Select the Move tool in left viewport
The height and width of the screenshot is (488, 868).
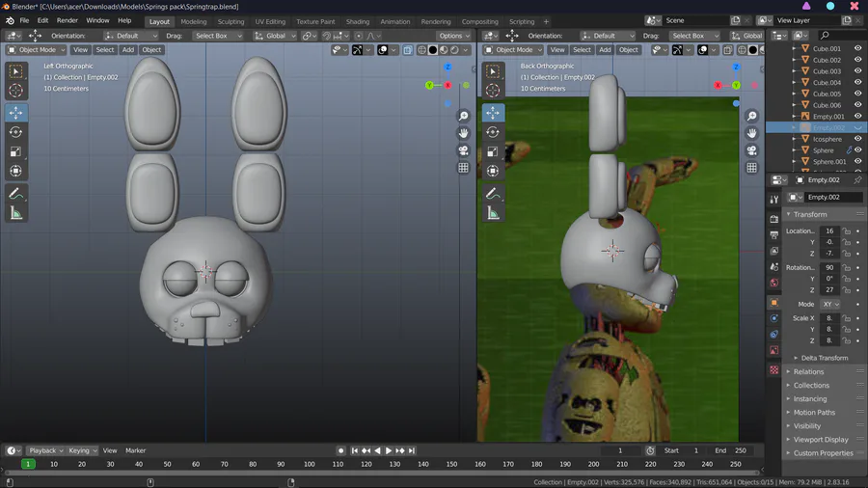tap(15, 113)
